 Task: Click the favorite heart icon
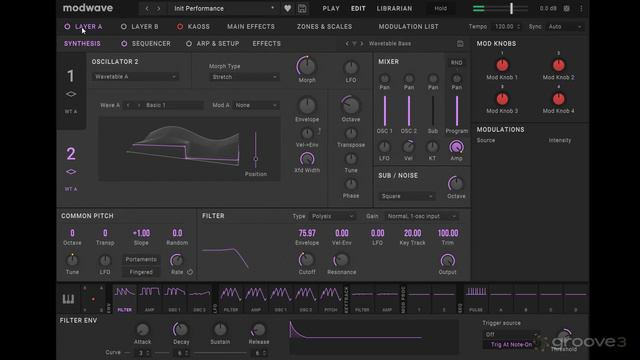coord(287,8)
